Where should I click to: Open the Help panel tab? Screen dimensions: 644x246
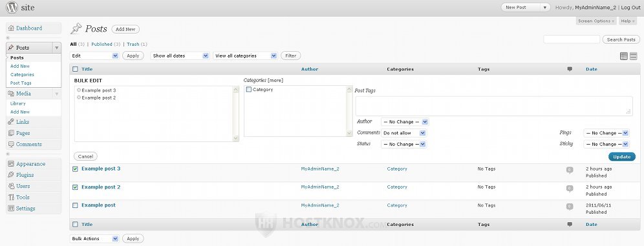point(628,21)
